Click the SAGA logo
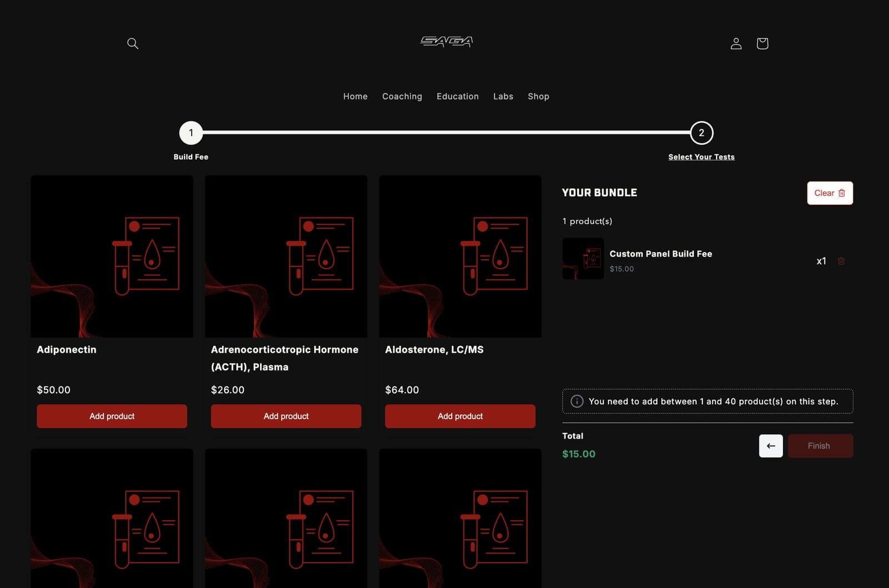This screenshot has height=588, width=889. tap(446, 42)
